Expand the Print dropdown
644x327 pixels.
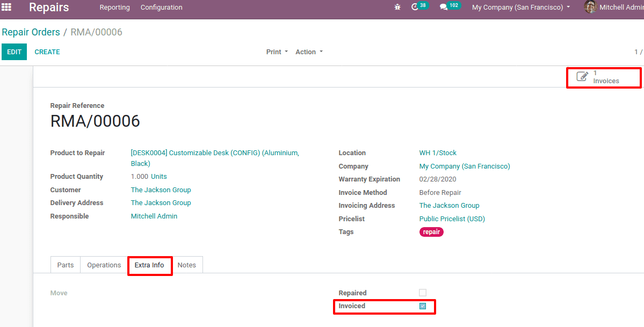coord(277,52)
